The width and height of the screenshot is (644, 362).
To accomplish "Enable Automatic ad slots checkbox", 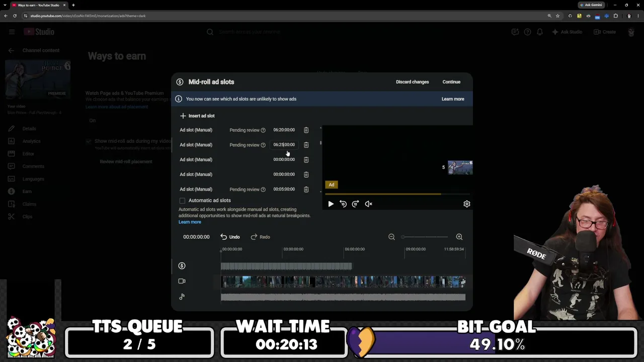I will [x=182, y=201].
